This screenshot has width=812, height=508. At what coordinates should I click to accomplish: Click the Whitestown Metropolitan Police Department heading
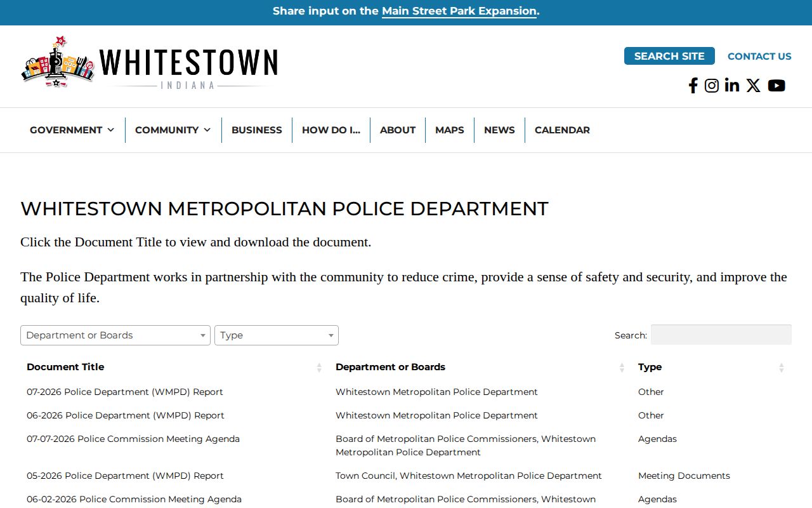pyautogui.click(x=284, y=208)
